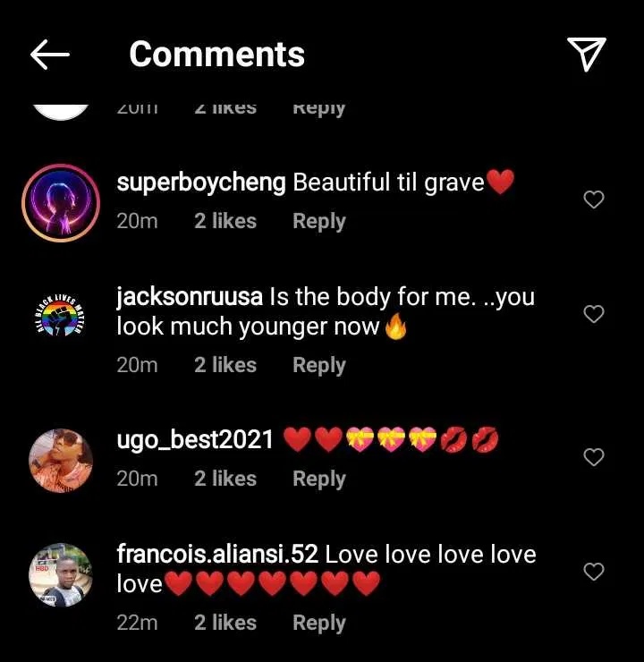Open the superboycheng username link
The height and width of the screenshot is (662, 644).
click(201, 183)
